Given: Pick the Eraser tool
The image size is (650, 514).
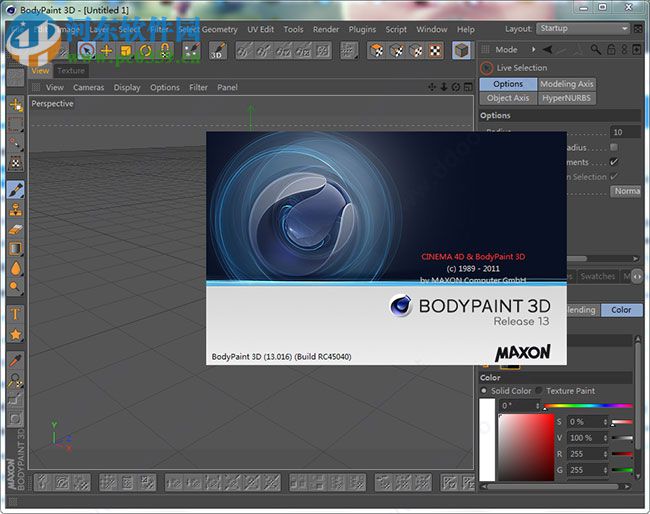Looking at the screenshot, I should click(16, 229).
